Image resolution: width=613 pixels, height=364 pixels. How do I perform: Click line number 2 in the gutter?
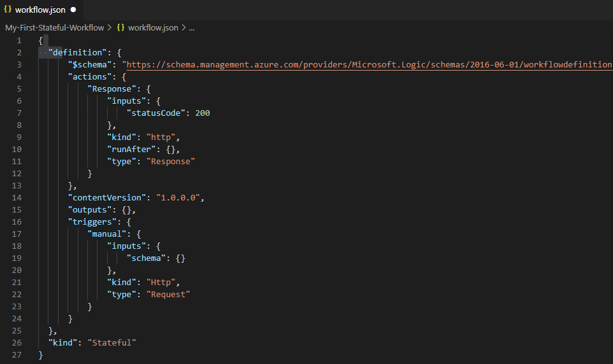coord(19,53)
